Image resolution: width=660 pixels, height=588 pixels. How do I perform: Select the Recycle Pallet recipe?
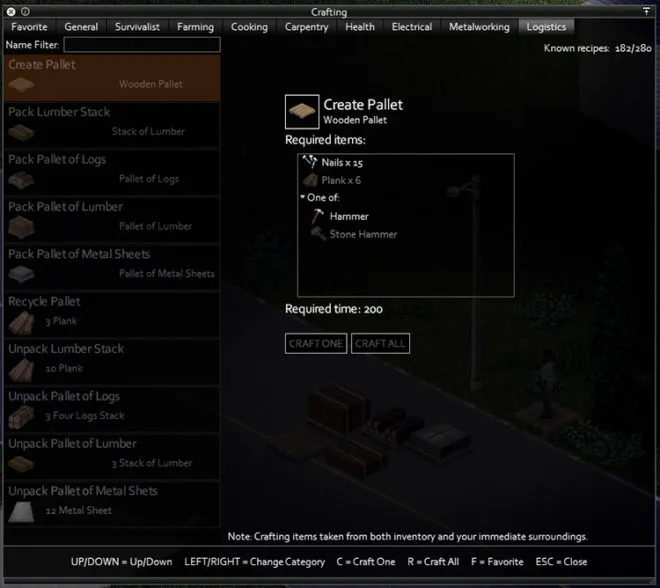(x=110, y=311)
